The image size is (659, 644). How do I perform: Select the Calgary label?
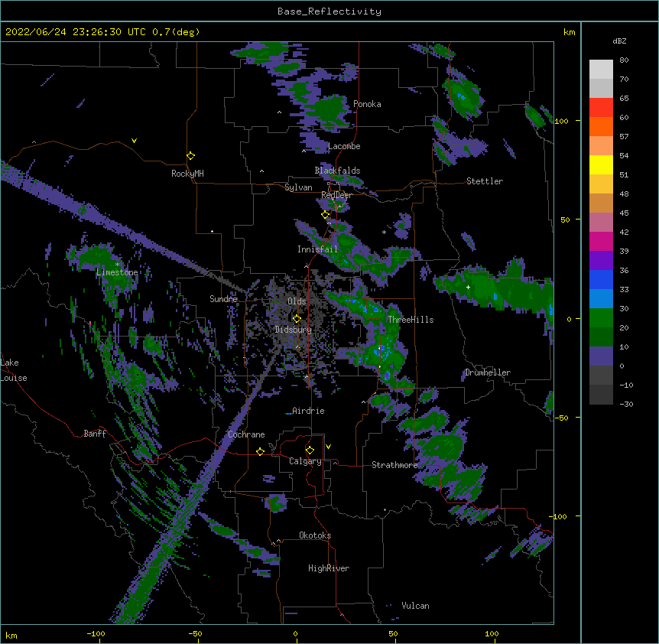[305, 461]
